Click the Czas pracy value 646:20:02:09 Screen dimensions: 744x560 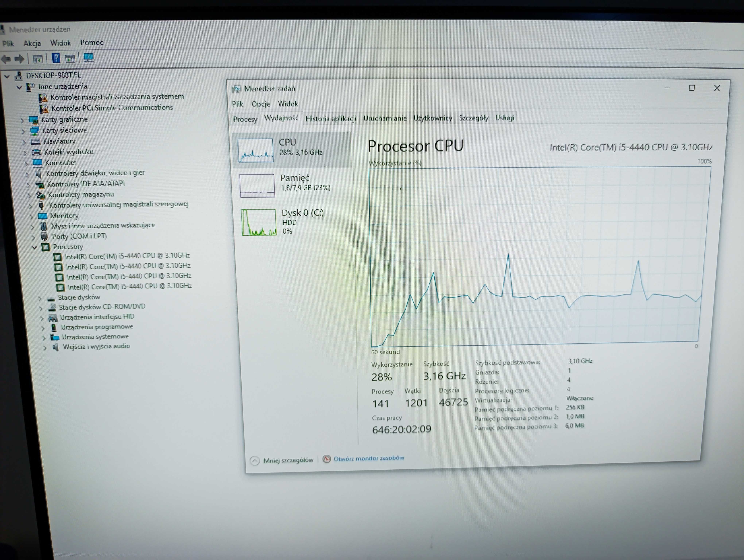pos(402,429)
